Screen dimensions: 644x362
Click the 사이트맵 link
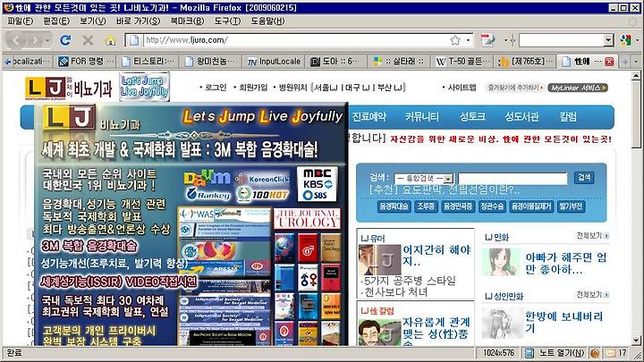tap(462, 88)
